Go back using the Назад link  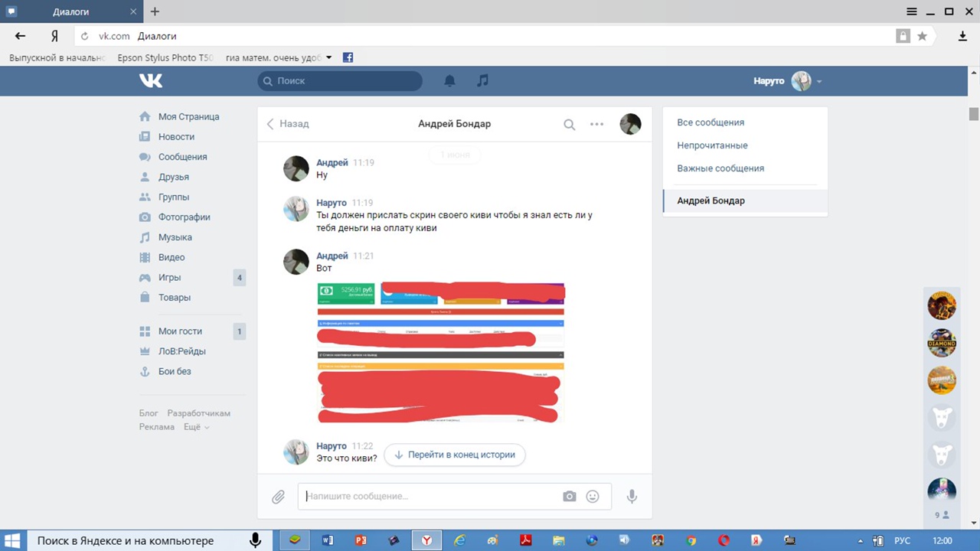click(288, 124)
